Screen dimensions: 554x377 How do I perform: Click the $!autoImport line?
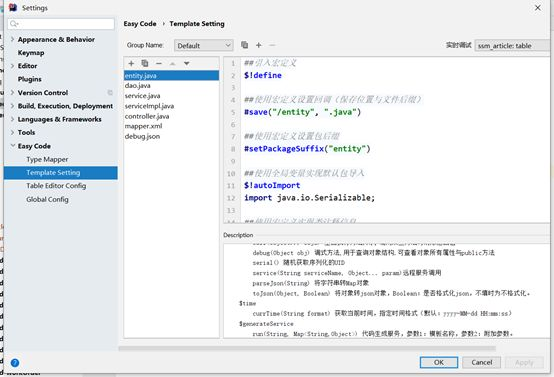pos(272,185)
